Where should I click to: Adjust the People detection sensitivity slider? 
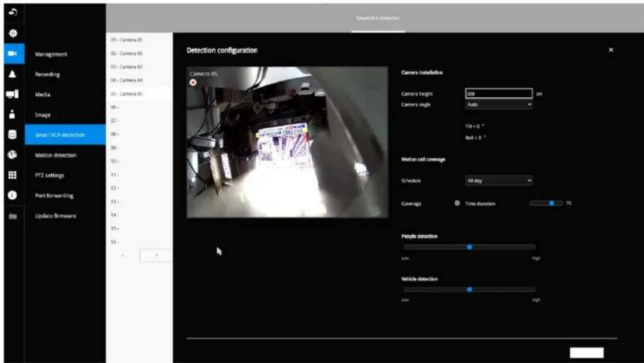tap(469, 247)
